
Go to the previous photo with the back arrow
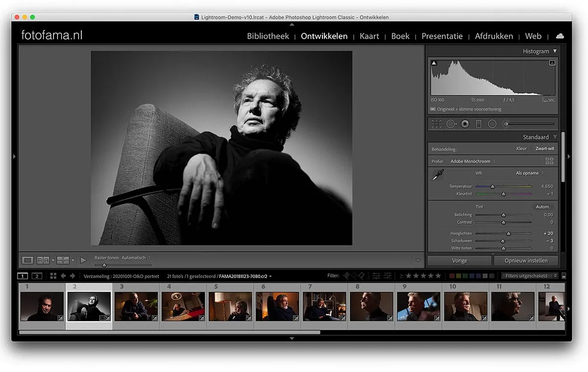point(63,276)
